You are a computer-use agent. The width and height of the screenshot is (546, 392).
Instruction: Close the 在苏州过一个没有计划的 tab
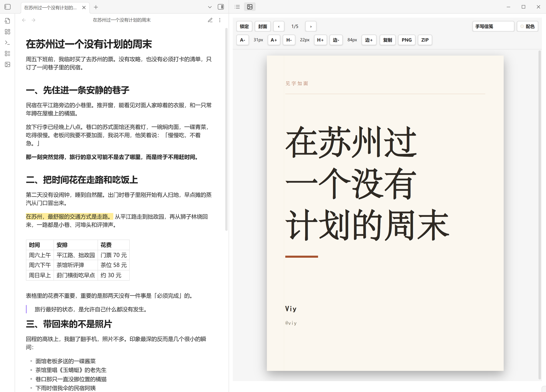(84, 7)
